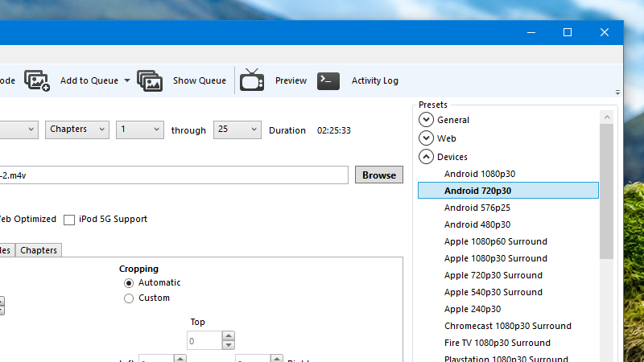
Task: Increase the Top crop value
Action: [x=229, y=335]
